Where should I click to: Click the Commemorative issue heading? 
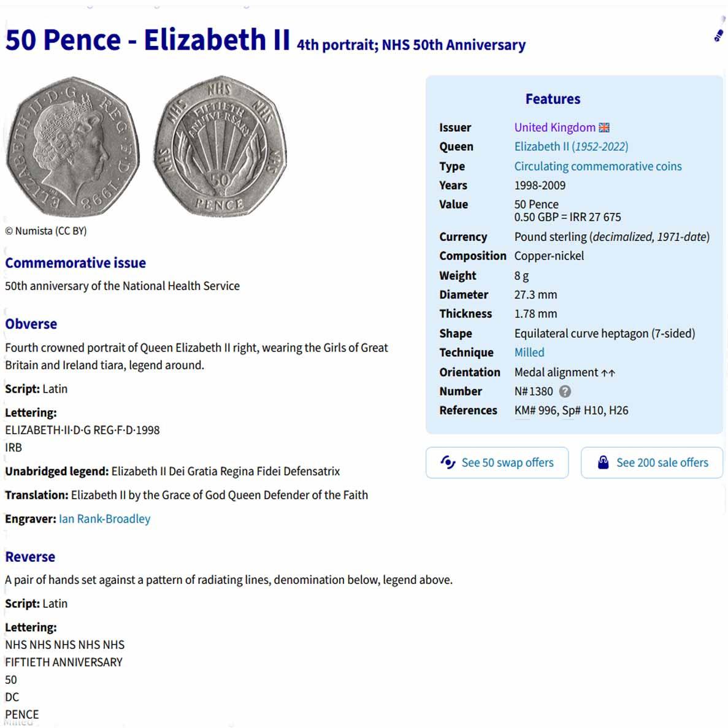pyautogui.click(x=75, y=263)
